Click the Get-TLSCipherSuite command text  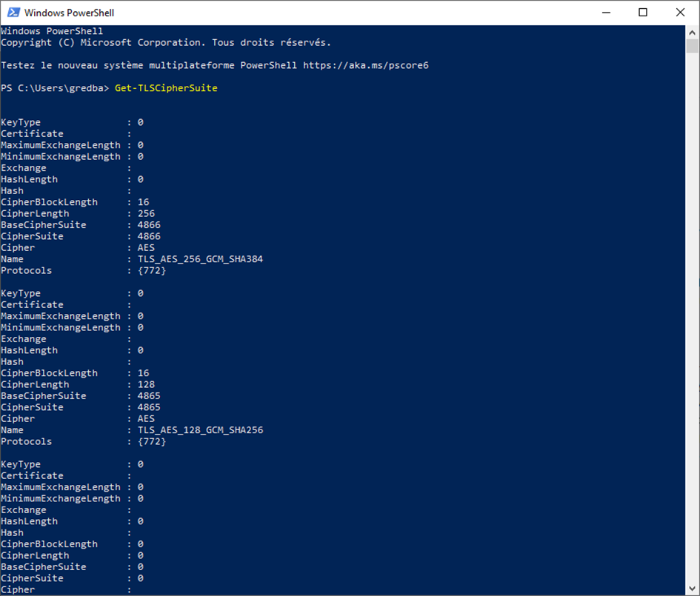(166, 88)
